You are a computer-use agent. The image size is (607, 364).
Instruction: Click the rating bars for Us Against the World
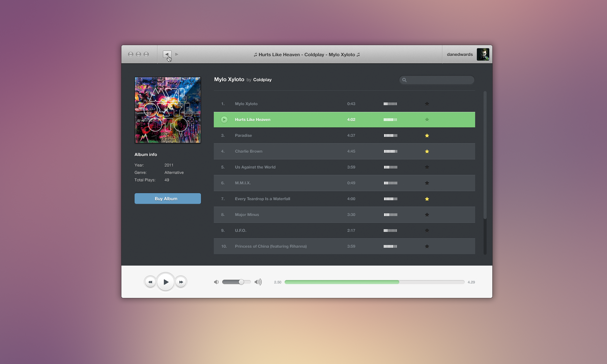391,167
